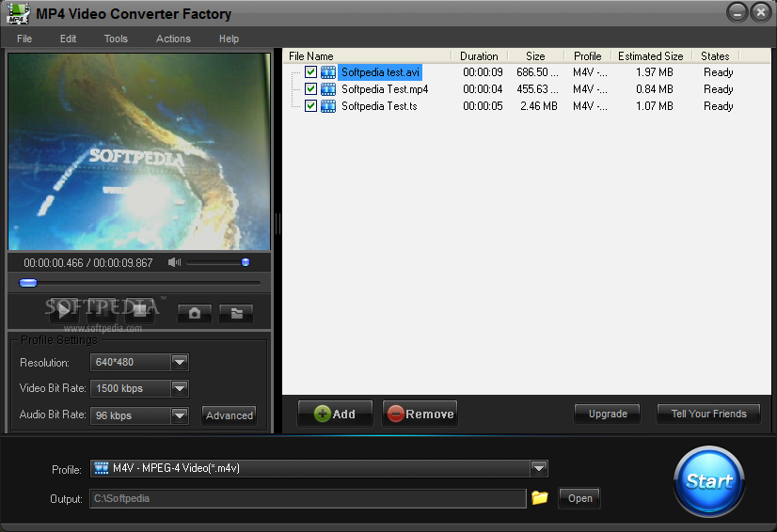Click the 1.97 MB estimated size

[655, 72]
